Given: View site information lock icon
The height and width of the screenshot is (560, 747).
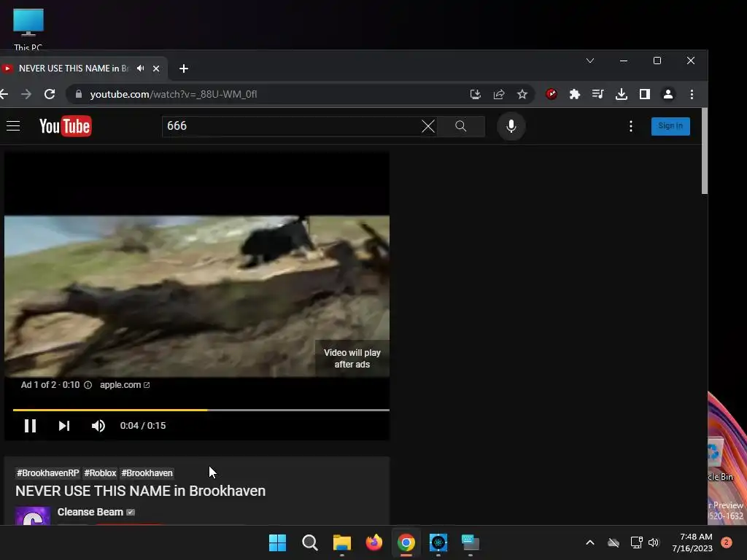Looking at the screenshot, I should 79,94.
